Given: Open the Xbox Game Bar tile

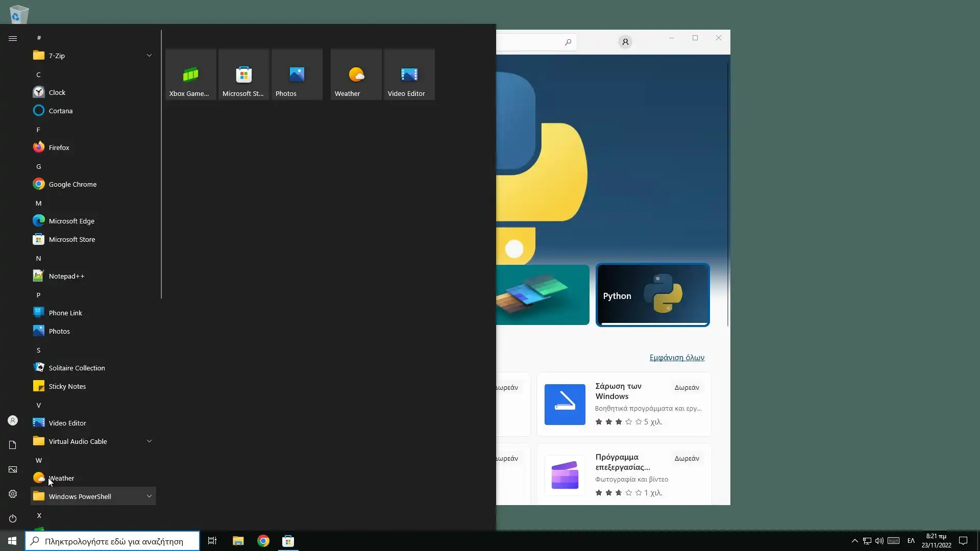Looking at the screenshot, I should click(190, 75).
